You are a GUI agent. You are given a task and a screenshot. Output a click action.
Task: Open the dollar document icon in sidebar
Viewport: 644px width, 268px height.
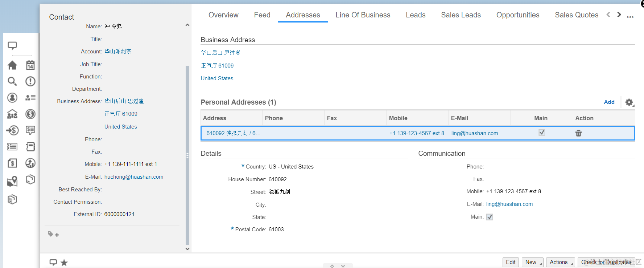pyautogui.click(x=12, y=163)
